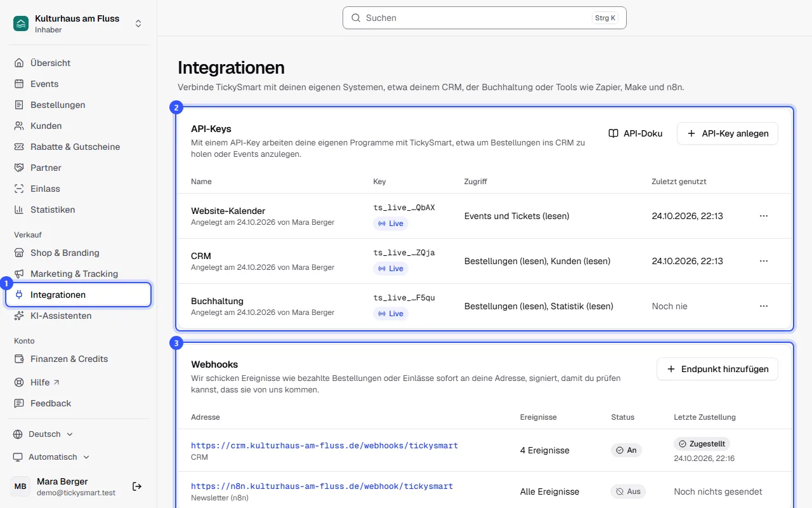The image size is (812, 508).
Task: Open the crm.kulturhaus-am-fluss.de webhook link
Action: click(x=324, y=446)
